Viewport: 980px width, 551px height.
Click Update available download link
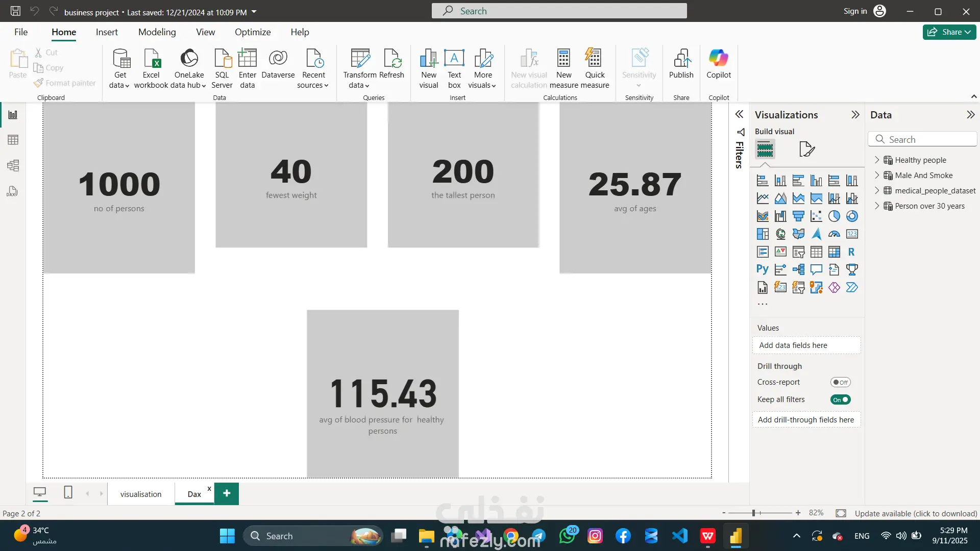pos(916,513)
